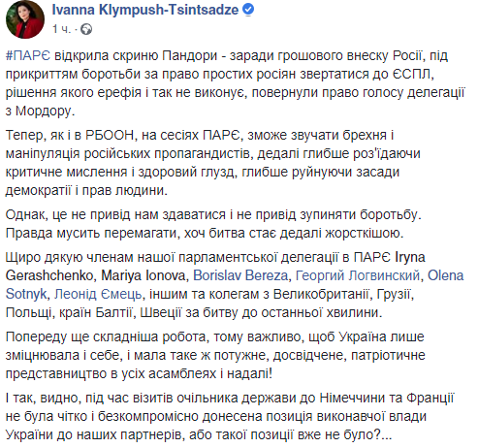Click the globe public-audience icon
Screen dimensions: 478x448
(x=86, y=29)
